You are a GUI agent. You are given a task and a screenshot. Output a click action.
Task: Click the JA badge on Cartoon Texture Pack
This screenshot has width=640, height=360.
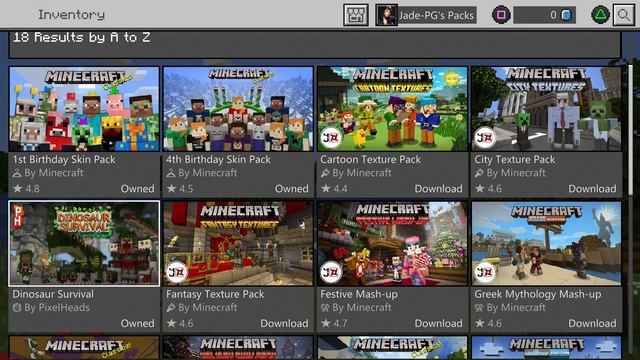(x=331, y=138)
